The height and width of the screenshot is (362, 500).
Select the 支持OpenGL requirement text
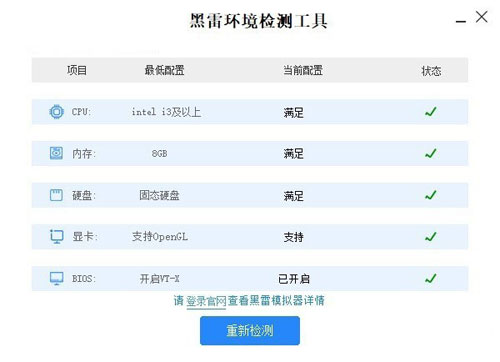point(160,237)
